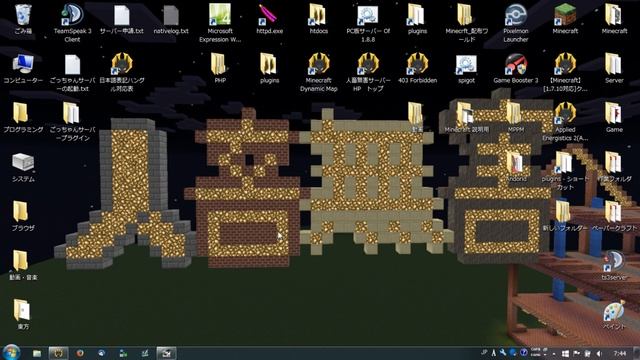640x360 pixels.
Task: Open Explorer from the taskbar
Action: coord(37,353)
